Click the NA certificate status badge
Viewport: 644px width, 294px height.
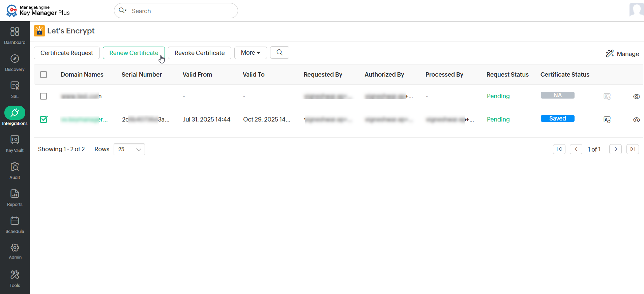point(557,95)
